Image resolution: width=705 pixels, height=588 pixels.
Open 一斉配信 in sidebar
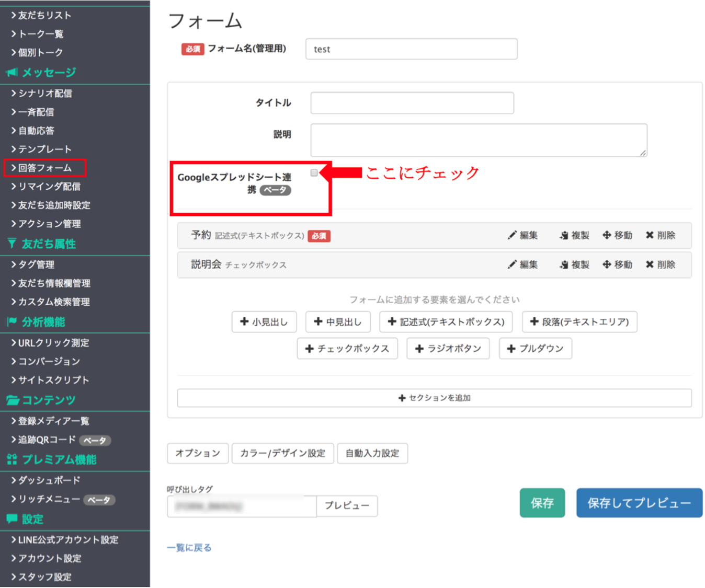click(36, 112)
